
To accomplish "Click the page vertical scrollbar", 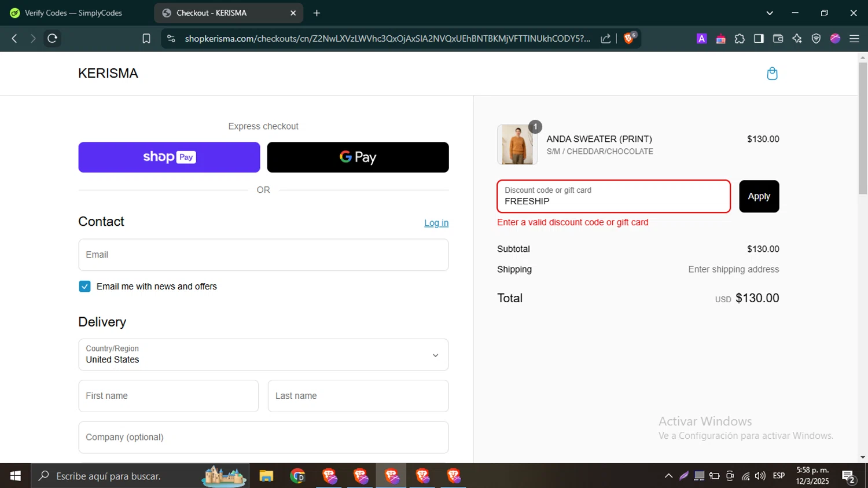I will pos(863,127).
